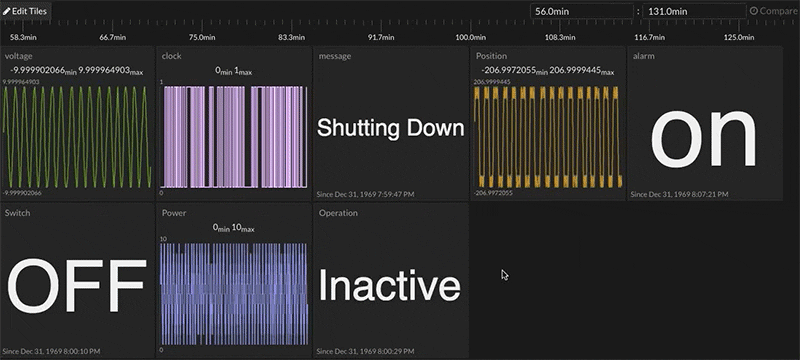Click the voltage min max summary values
Screen dimensions: 800x360
pyautogui.click(x=77, y=71)
